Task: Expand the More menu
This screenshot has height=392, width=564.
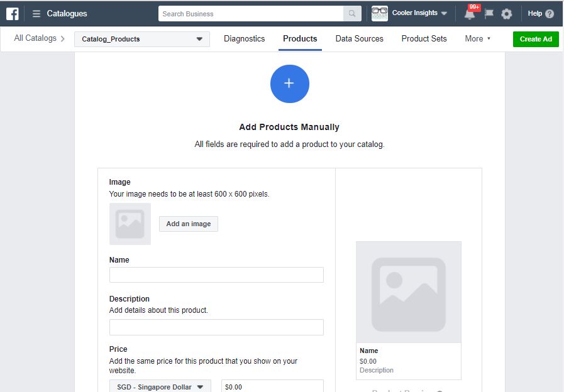Action: 478,38
